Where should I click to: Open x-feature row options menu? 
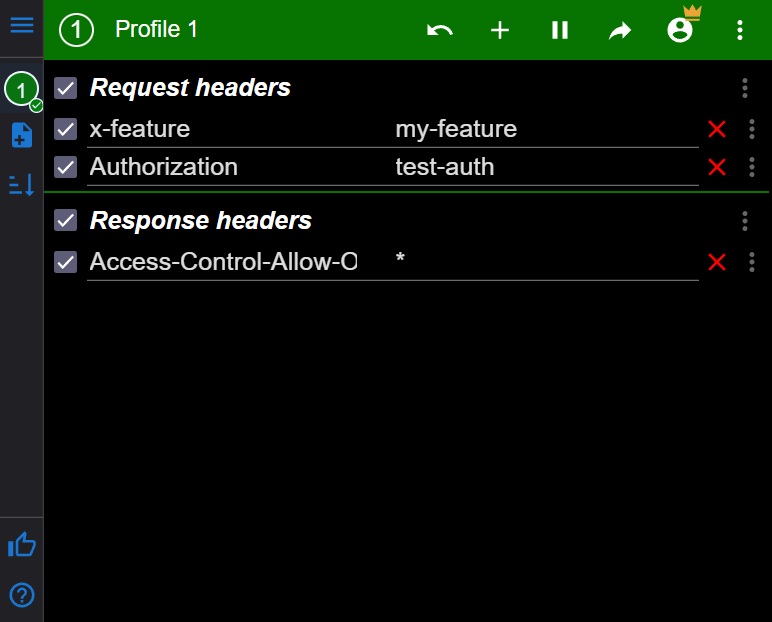(751, 129)
